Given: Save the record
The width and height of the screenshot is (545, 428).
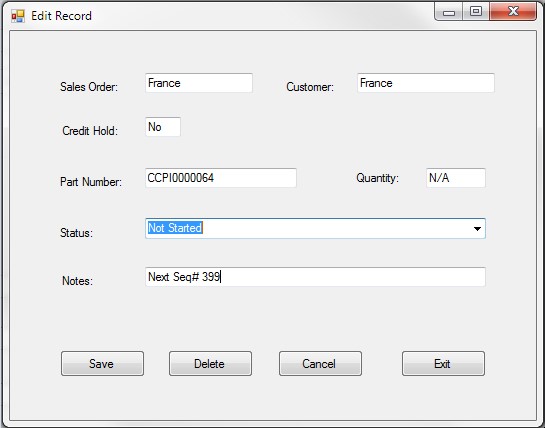Looking at the screenshot, I should (x=102, y=364).
